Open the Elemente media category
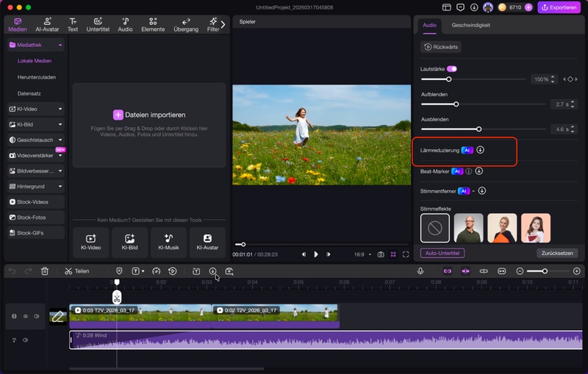 (x=152, y=25)
